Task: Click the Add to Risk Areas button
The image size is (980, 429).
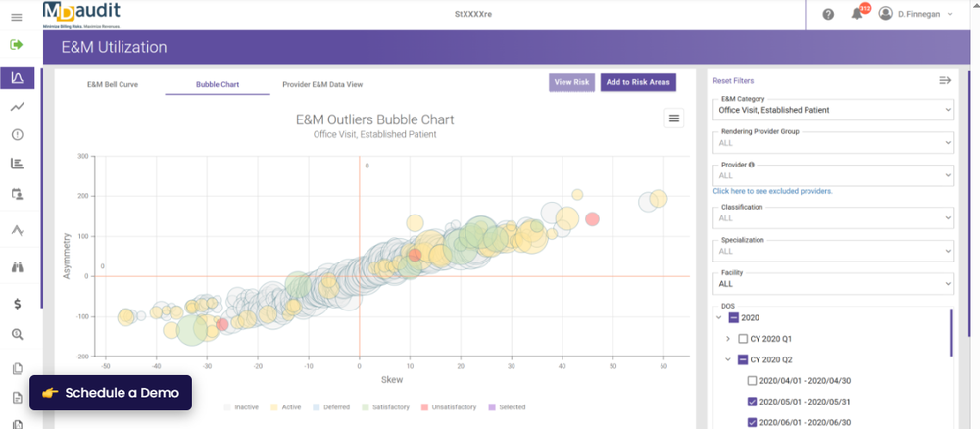Action: coord(638,82)
